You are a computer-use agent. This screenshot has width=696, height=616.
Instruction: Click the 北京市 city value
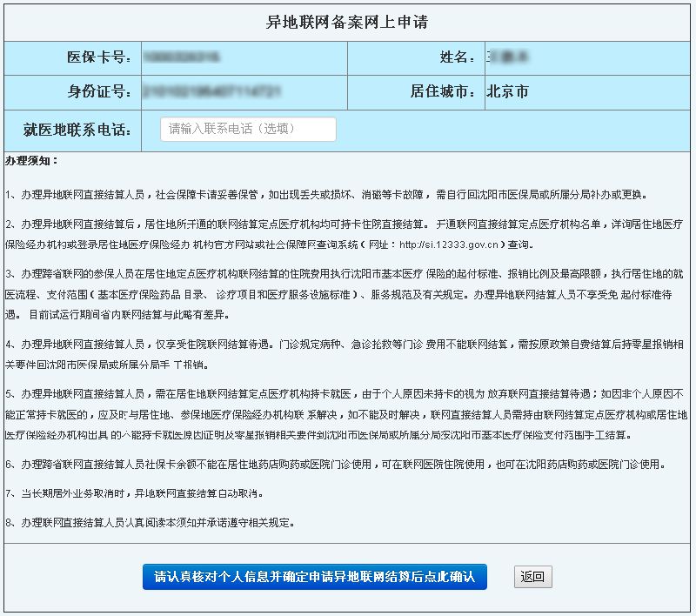[507, 91]
